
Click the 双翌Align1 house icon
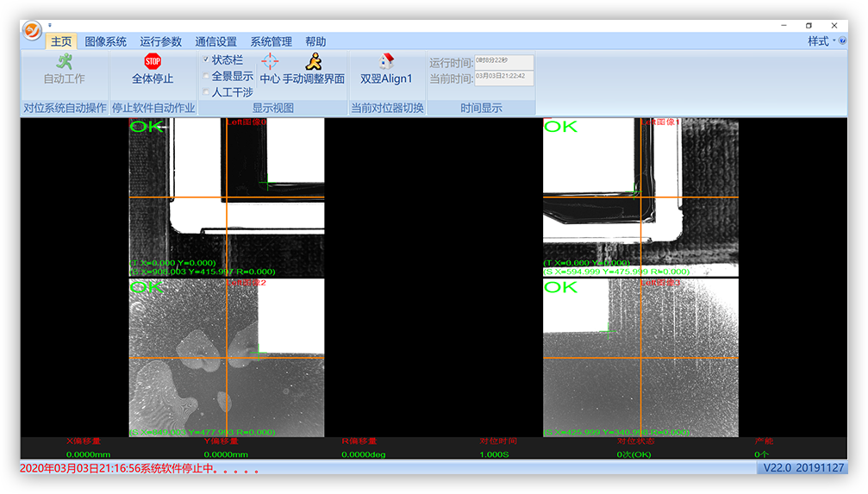pos(386,61)
